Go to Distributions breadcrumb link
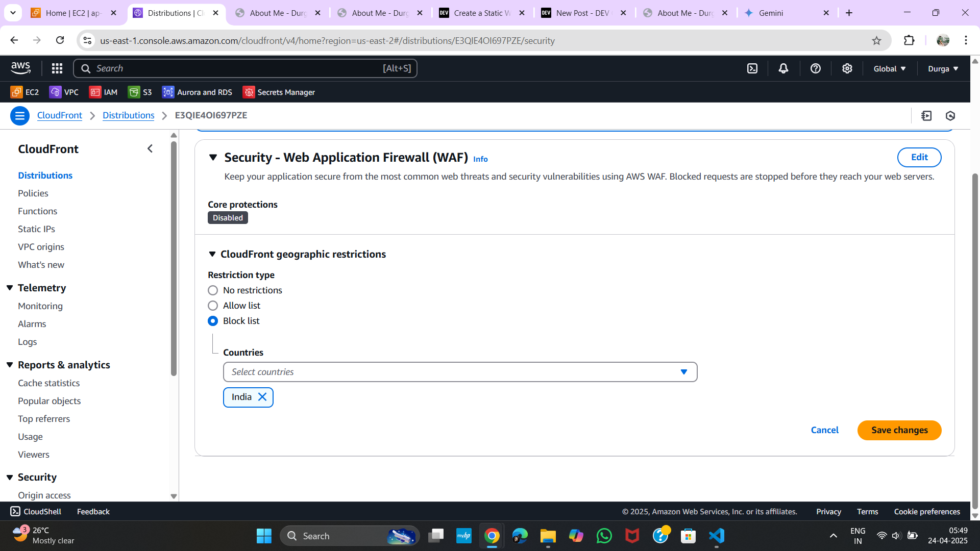The width and height of the screenshot is (980, 551). pyautogui.click(x=129, y=115)
